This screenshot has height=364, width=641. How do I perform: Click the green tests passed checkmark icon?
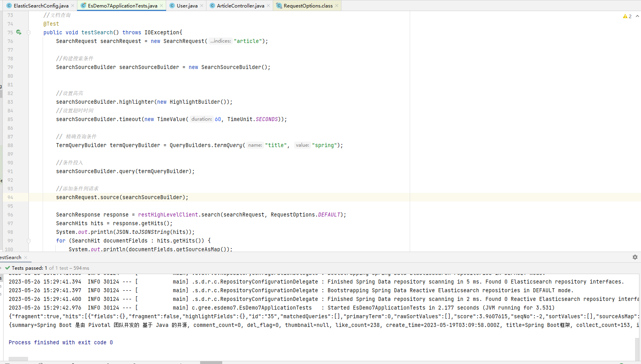[7, 268]
